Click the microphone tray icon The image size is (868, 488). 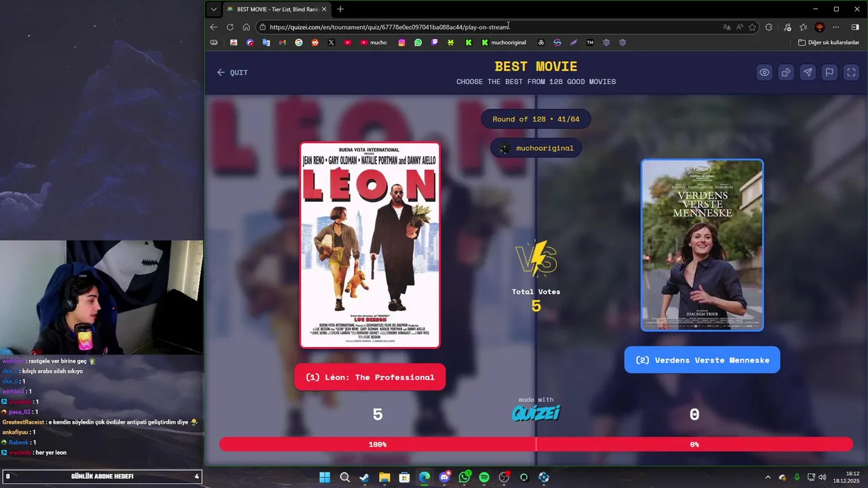pos(797,477)
